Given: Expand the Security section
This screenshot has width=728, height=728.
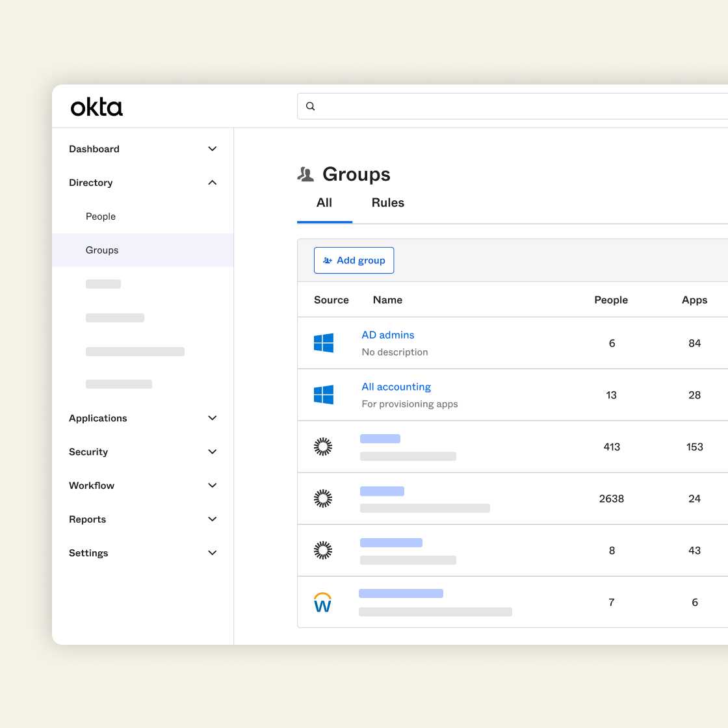Looking at the screenshot, I should click(x=212, y=452).
